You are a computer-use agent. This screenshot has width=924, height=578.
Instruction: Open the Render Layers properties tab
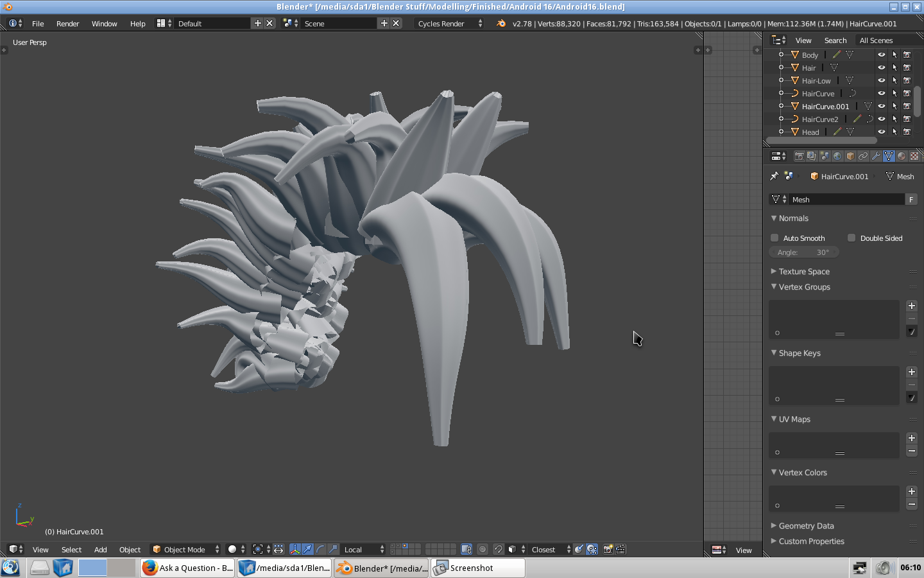[812, 156]
